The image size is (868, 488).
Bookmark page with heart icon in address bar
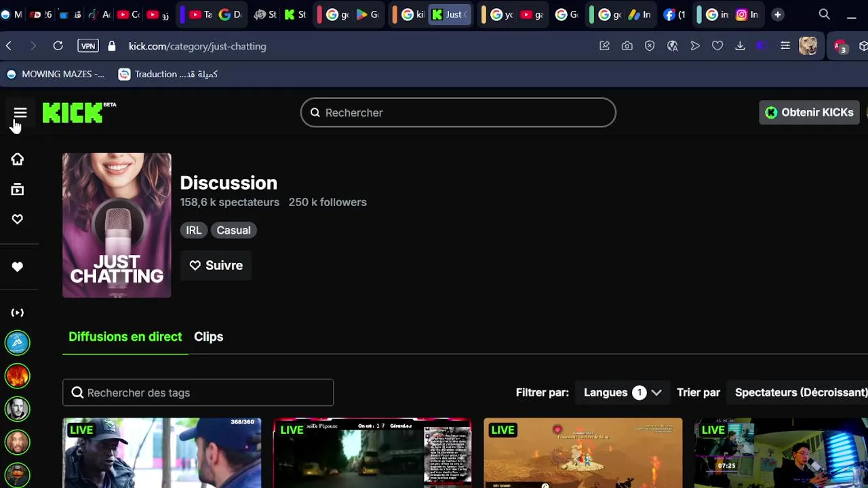[x=717, y=46]
